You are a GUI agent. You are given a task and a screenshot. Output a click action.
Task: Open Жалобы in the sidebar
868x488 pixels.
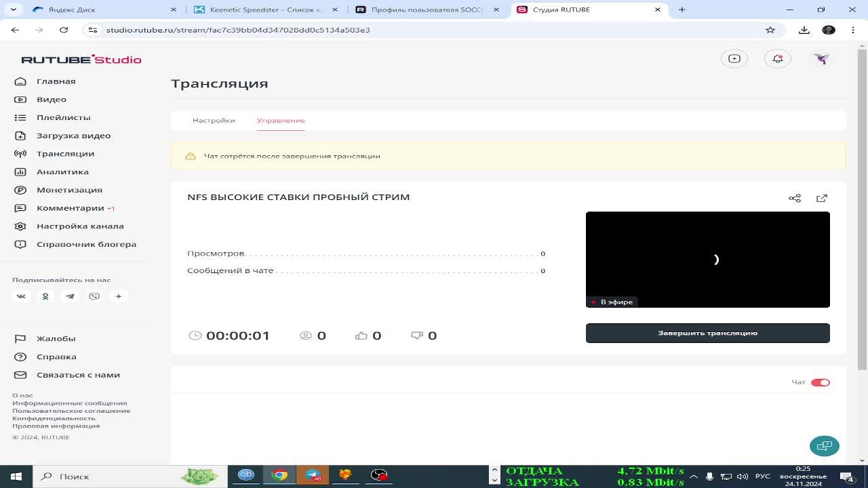pos(56,338)
